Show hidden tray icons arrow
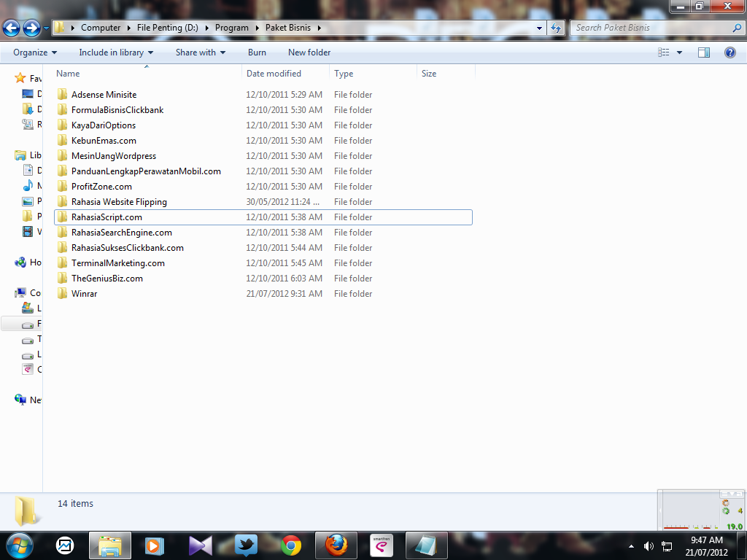747x560 pixels. (631, 546)
